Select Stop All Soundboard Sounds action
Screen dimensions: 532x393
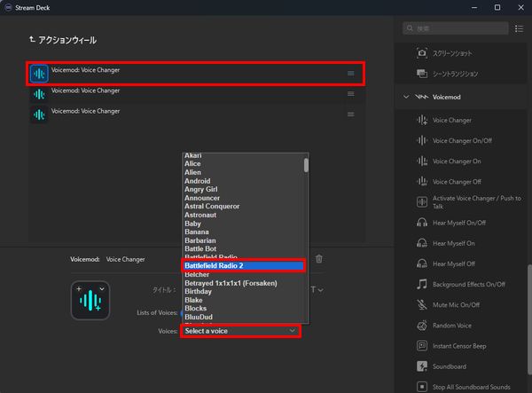click(x=471, y=387)
